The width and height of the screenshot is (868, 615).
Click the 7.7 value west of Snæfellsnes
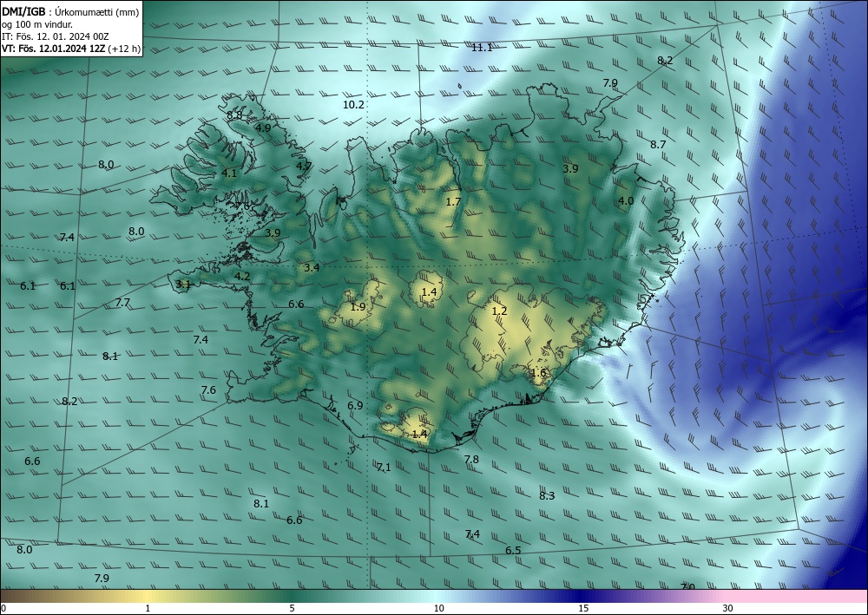122,303
